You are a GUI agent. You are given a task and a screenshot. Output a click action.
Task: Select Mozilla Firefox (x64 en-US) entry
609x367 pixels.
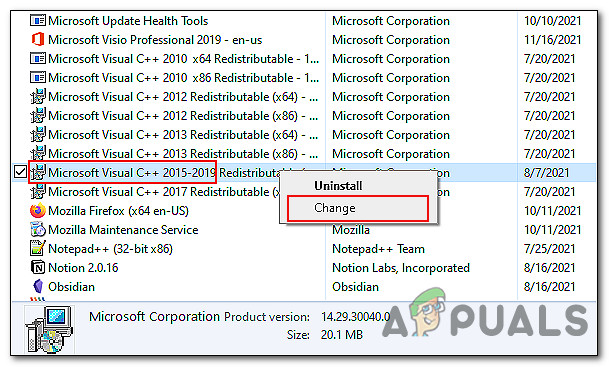[x=118, y=211]
